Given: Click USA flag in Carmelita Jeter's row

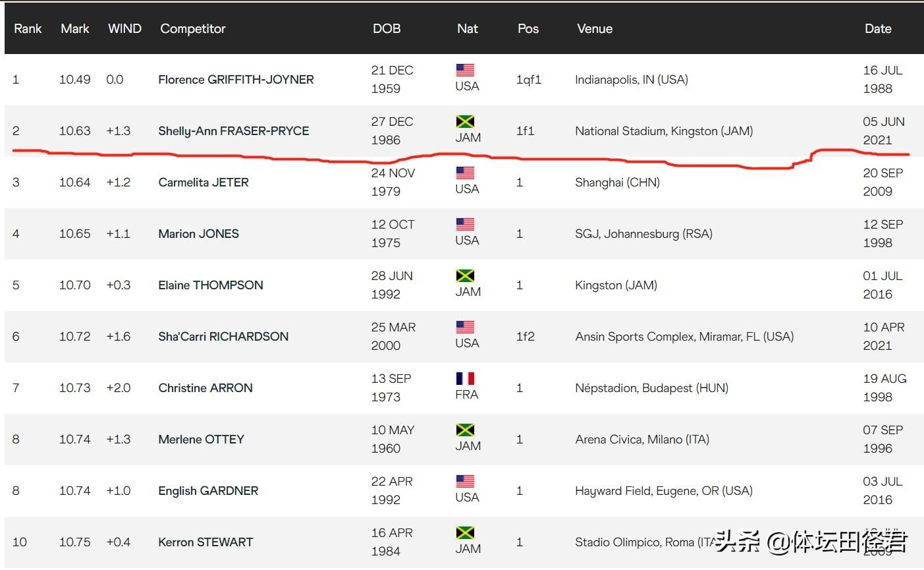Looking at the screenshot, I should [465, 173].
